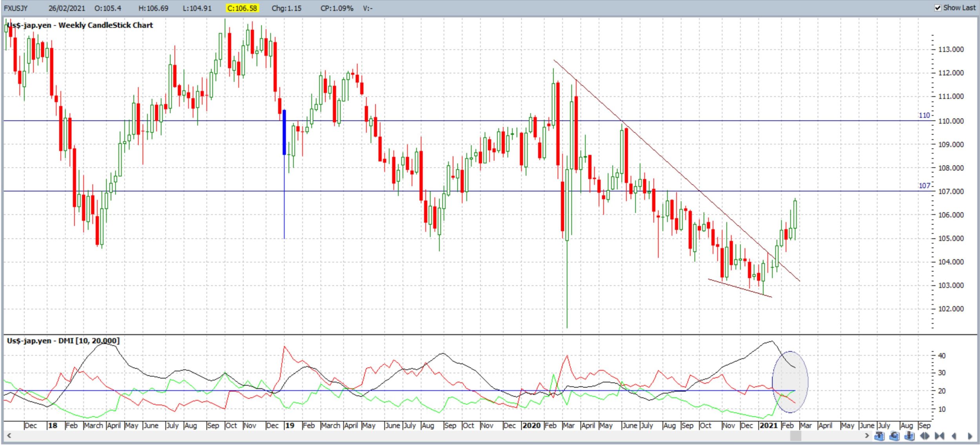Click the blue 'T' text tool icon
Viewport: 980px width, 445px height.
[880, 436]
